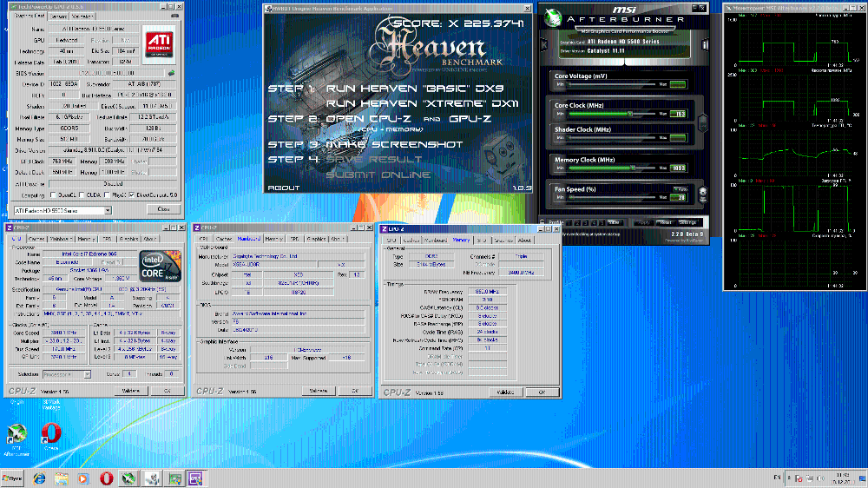Click the system clock in the taskbar
Screen dimensions: 868x488
pyautogui.click(x=843, y=478)
